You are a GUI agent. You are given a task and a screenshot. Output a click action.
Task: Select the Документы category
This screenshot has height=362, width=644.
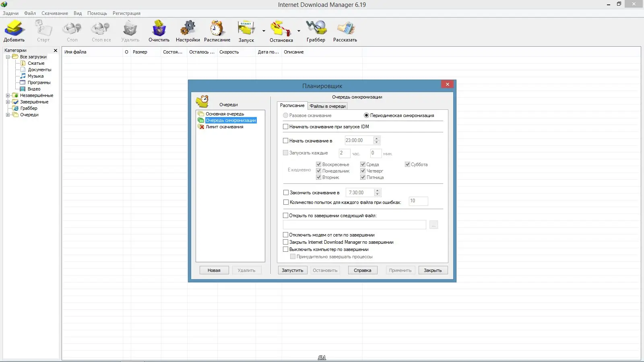tap(39, 70)
